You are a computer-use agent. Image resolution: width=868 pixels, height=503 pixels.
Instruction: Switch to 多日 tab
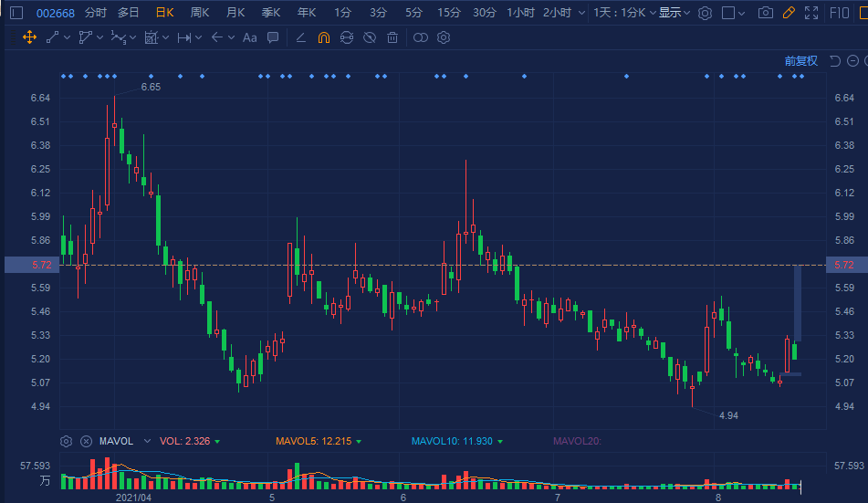pos(129,13)
